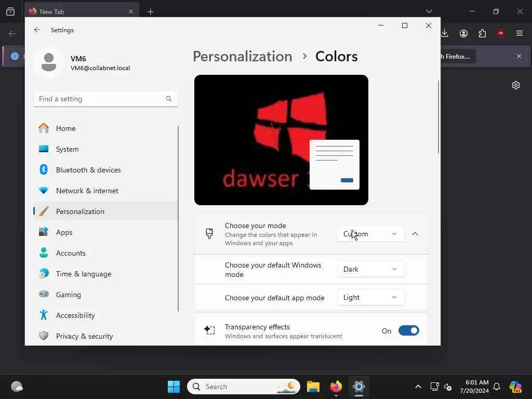Viewport: 532px width, 399px height.
Task: Select Personalization in the sidebar
Action: click(105, 211)
